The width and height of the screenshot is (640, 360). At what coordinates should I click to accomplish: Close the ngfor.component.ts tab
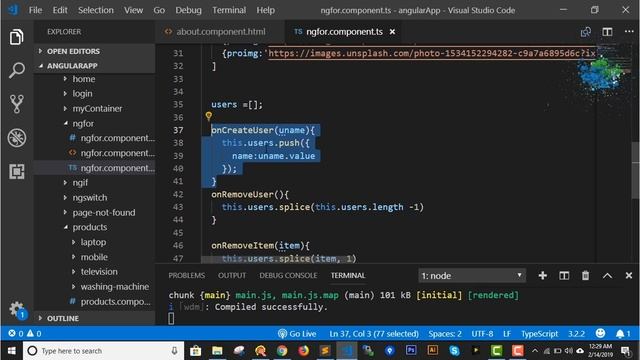[x=392, y=32]
